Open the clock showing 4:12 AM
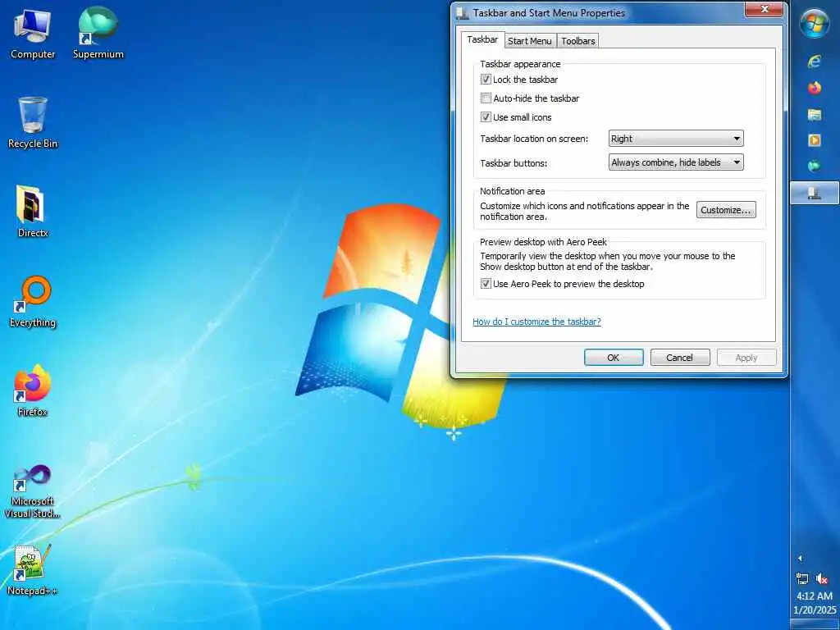The width and height of the screenshot is (840, 630). point(815,603)
